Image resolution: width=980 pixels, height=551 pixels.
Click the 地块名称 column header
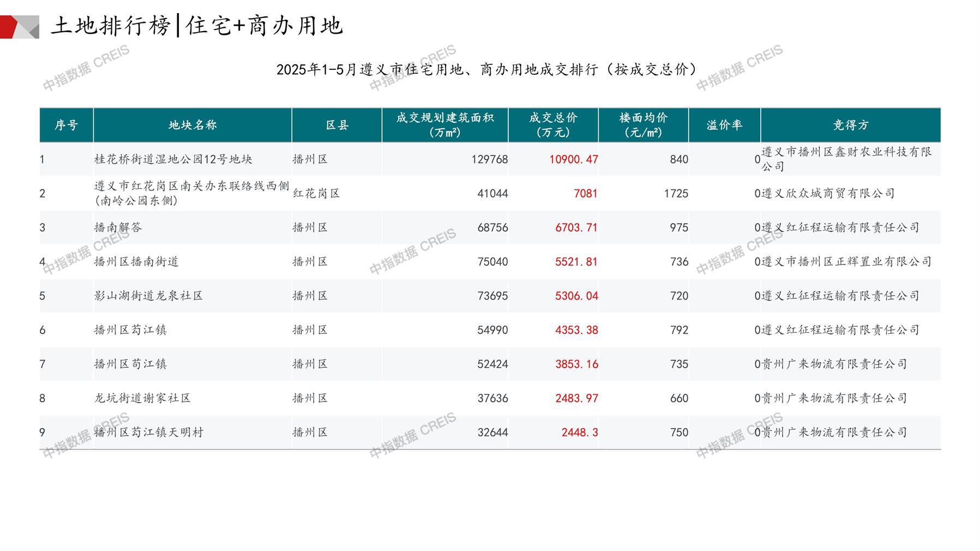coord(193,125)
